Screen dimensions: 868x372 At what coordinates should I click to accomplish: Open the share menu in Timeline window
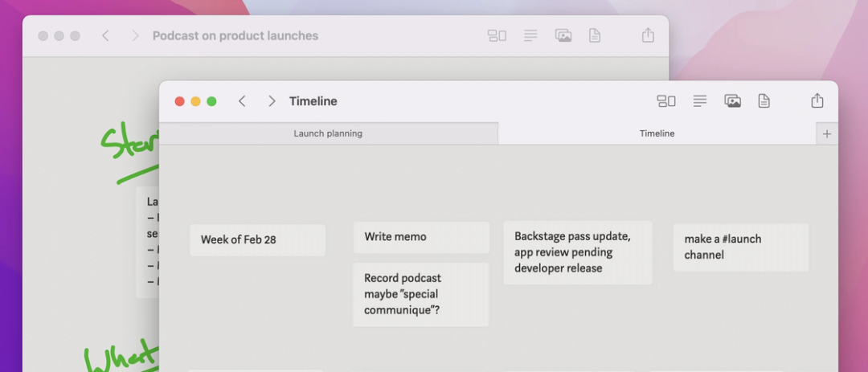pyautogui.click(x=817, y=101)
